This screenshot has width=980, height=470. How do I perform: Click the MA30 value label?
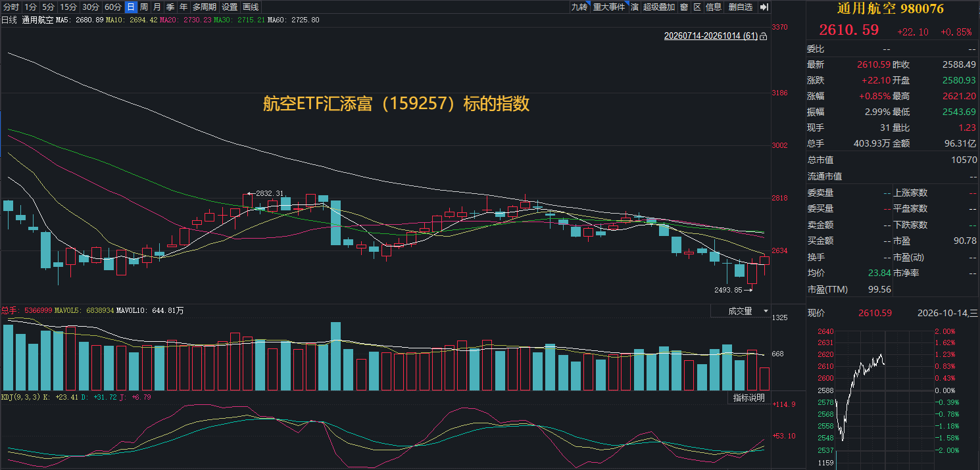tap(239, 20)
